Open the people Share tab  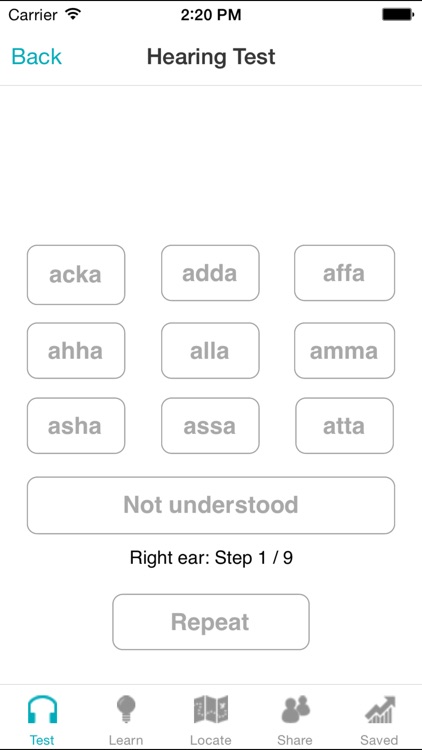click(295, 710)
